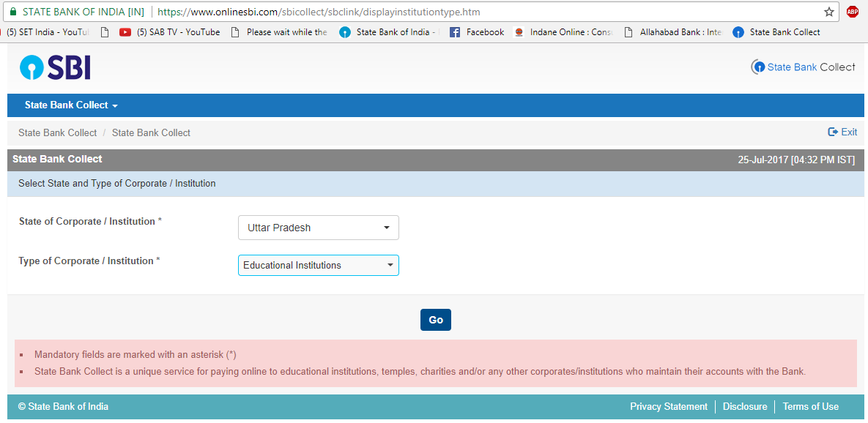Click the State Bank Collect logo at top right
The image size is (868, 423).
pyautogui.click(x=803, y=67)
